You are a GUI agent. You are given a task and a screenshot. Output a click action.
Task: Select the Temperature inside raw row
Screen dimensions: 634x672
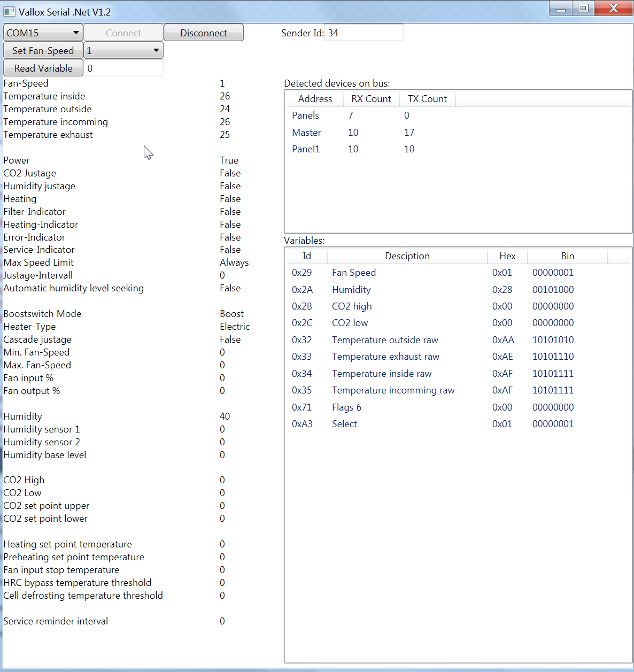pos(458,374)
